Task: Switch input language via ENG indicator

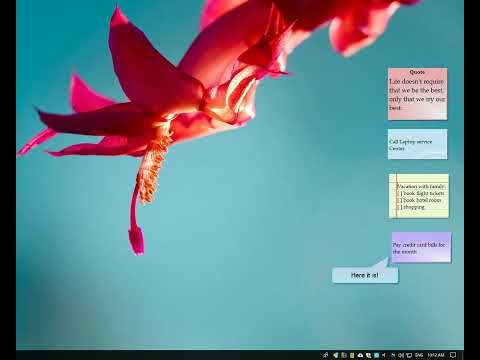Action: 419,355
